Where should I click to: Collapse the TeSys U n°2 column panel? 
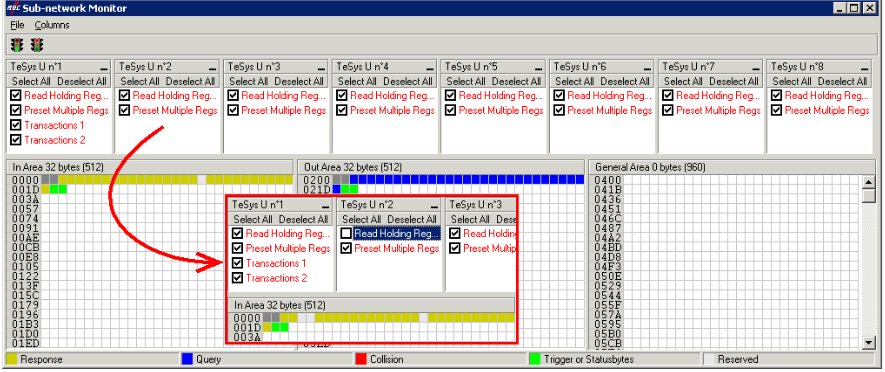click(212, 67)
